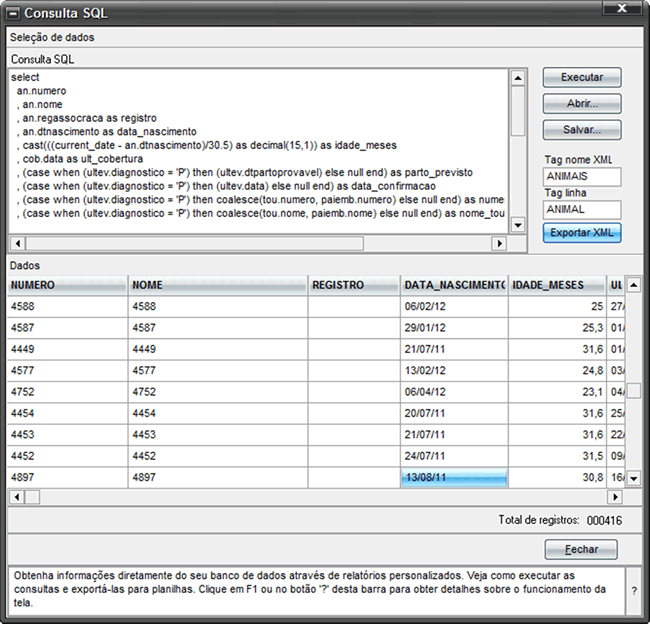Click the data grid vertical scrollbar thumb
The image size is (650, 624).
pyautogui.click(x=633, y=391)
